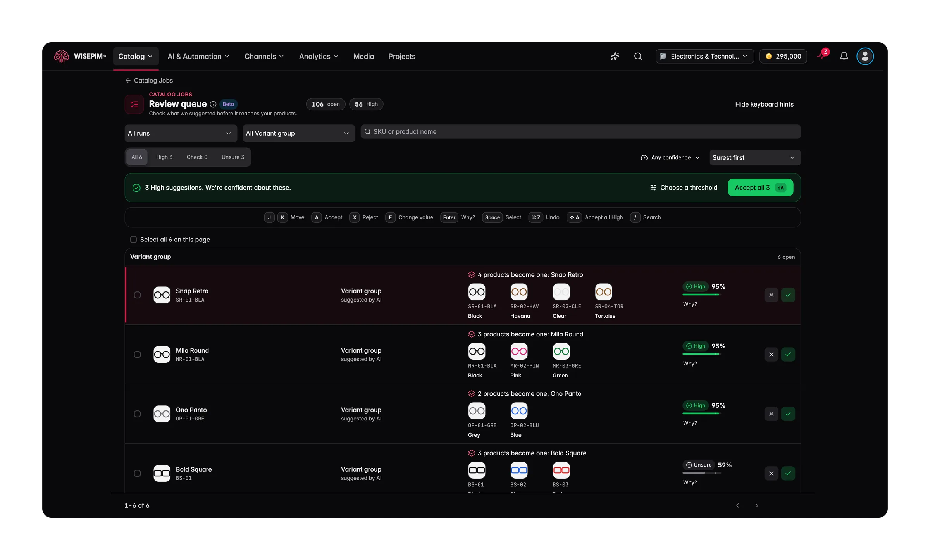Open the Media menu item
The width and height of the screenshot is (930, 560).
(x=363, y=57)
